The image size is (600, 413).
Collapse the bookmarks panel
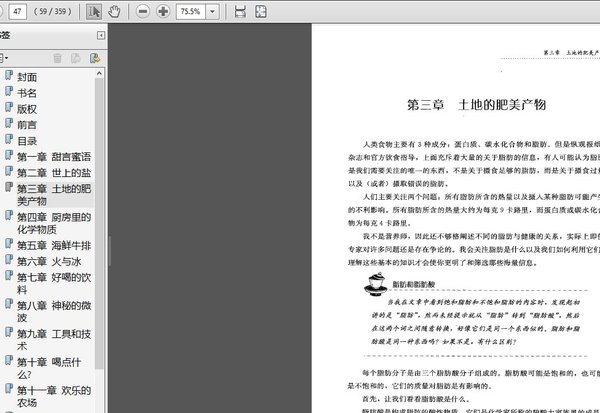click(101, 36)
